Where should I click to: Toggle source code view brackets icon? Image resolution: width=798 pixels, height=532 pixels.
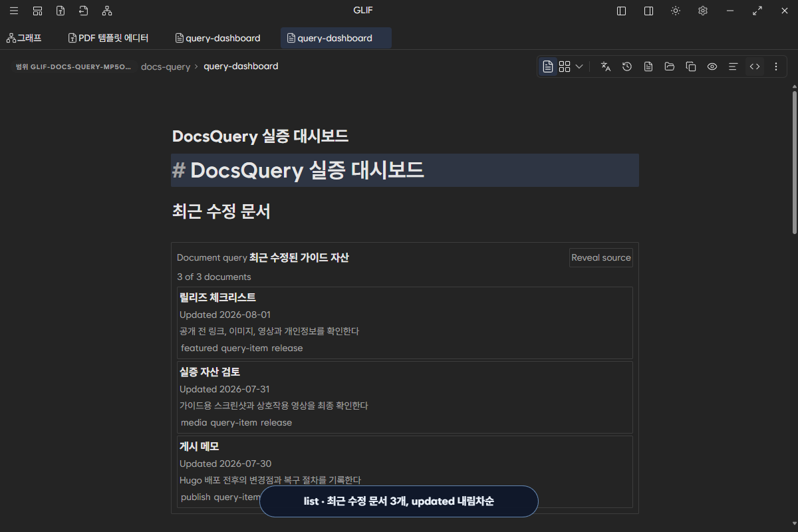755,66
